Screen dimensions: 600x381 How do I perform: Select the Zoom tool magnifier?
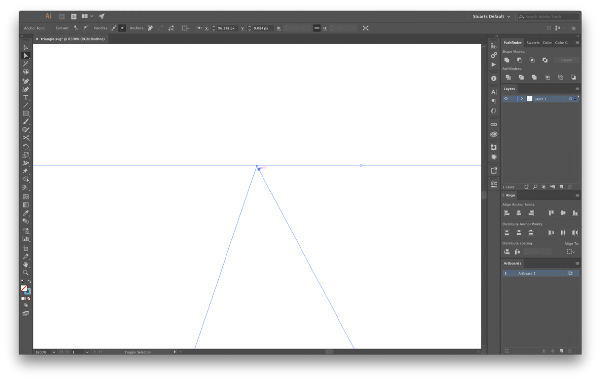pos(26,272)
